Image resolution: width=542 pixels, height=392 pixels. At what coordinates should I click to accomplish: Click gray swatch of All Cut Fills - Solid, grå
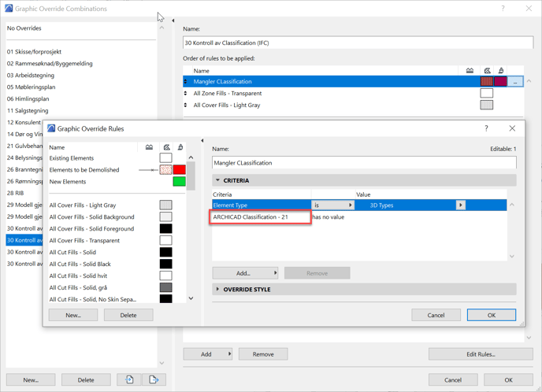coord(166,287)
